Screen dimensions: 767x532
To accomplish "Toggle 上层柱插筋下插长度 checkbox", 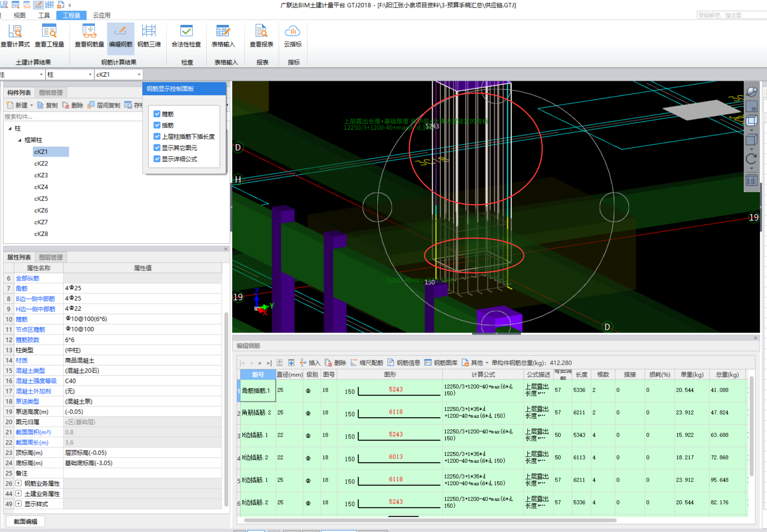I will (x=157, y=136).
